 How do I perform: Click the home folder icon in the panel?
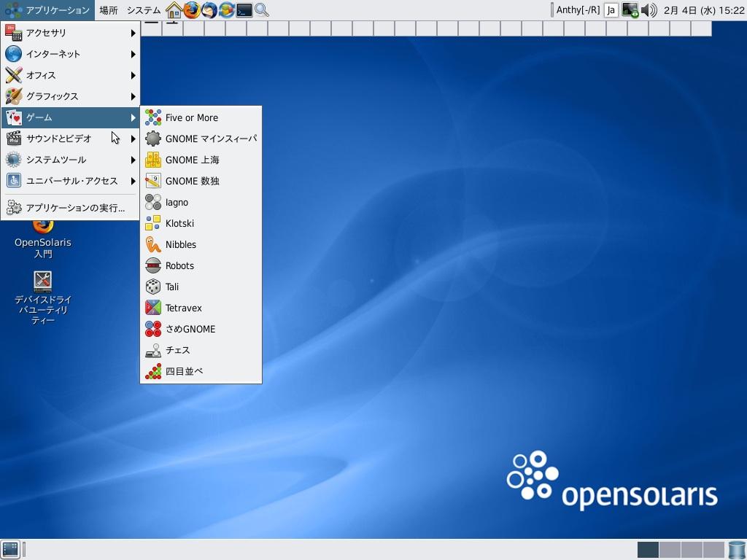pos(174,10)
